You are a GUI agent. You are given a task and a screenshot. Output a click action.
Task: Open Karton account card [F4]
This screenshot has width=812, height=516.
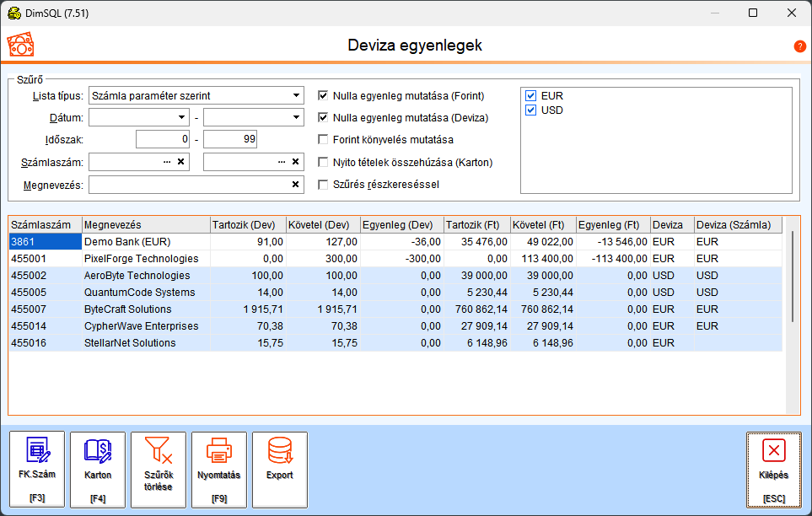pyautogui.click(x=98, y=470)
